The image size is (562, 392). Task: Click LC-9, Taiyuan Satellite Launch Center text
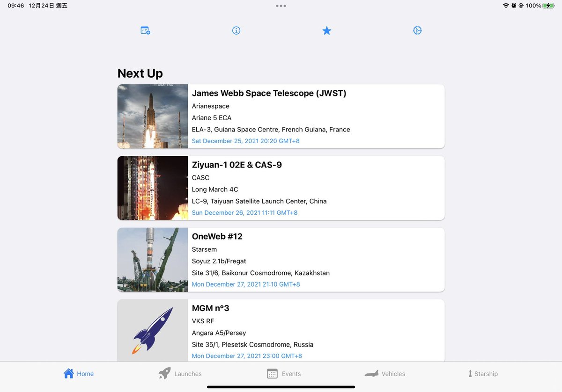coord(259,201)
